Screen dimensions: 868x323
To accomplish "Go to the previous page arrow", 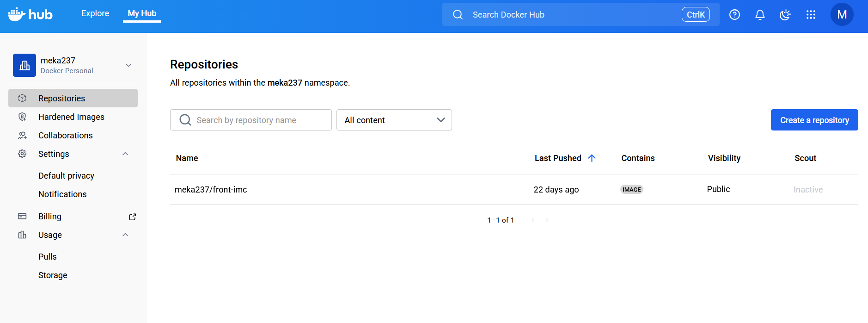I will [533, 220].
